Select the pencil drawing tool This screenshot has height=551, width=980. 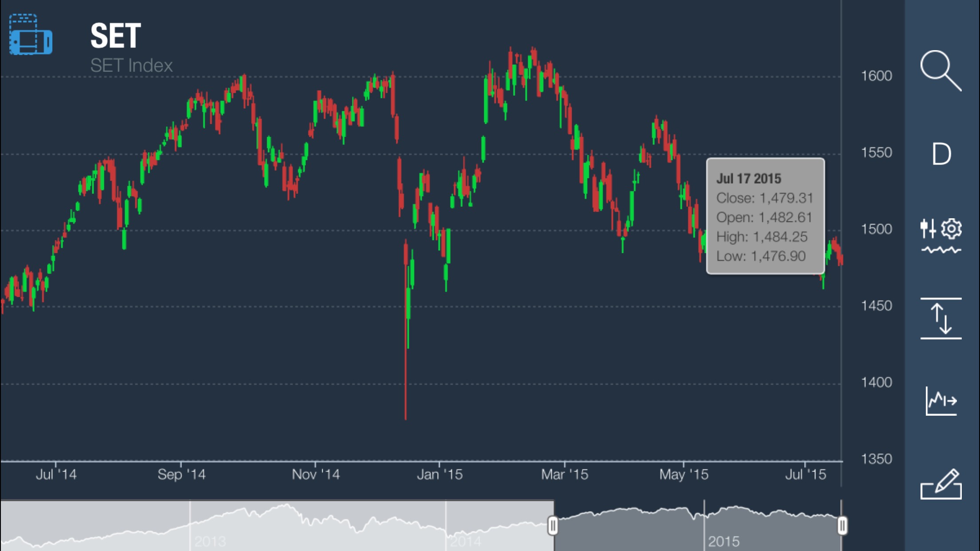tap(941, 484)
